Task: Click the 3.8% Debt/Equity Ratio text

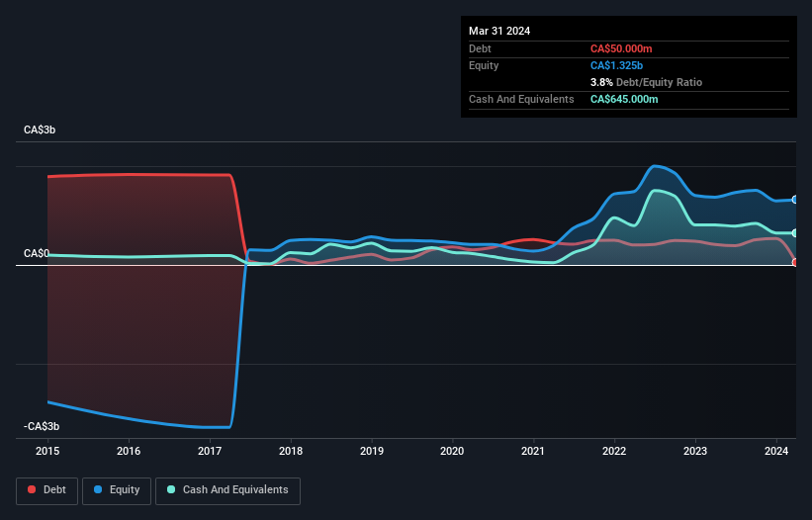Action: click(x=646, y=82)
